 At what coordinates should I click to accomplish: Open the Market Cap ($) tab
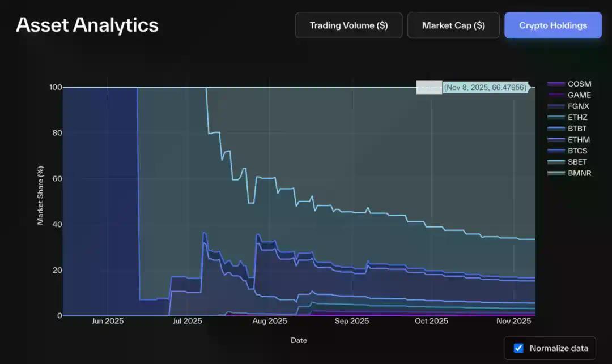pyautogui.click(x=453, y=25)
